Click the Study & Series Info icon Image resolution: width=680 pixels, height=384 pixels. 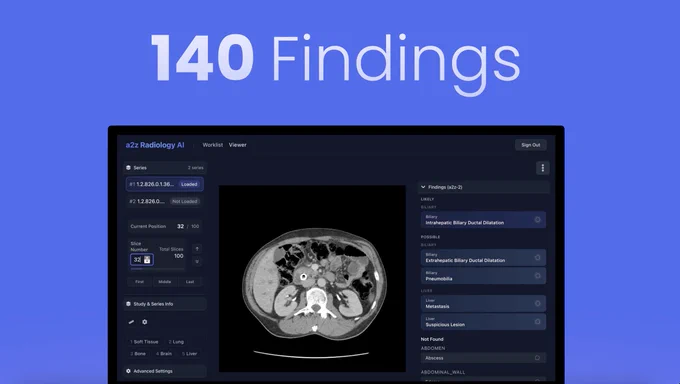pyautogui.click(x=128, y=304)
